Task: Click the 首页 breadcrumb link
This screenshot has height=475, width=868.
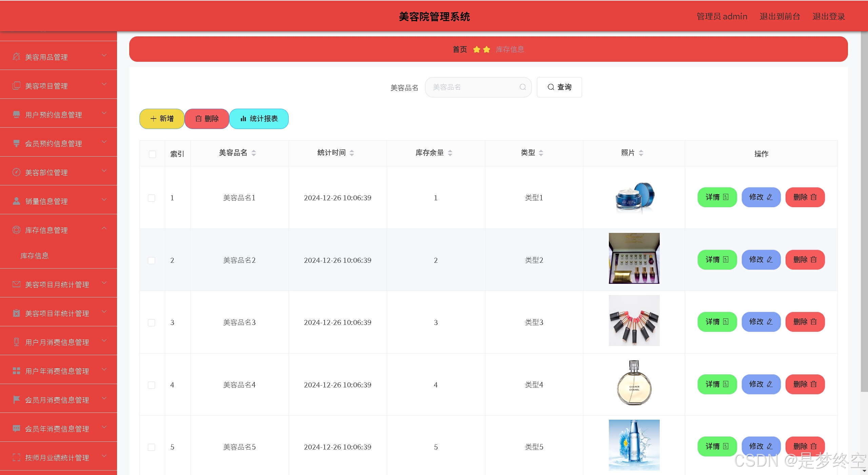Action: [460, 50]
